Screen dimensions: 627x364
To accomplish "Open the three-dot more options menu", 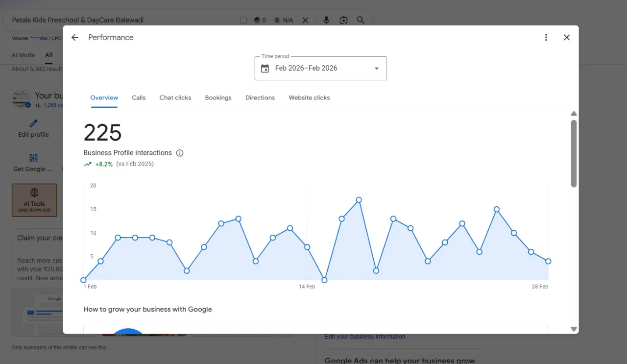I will pyautogui.click(x=546, y=37).
